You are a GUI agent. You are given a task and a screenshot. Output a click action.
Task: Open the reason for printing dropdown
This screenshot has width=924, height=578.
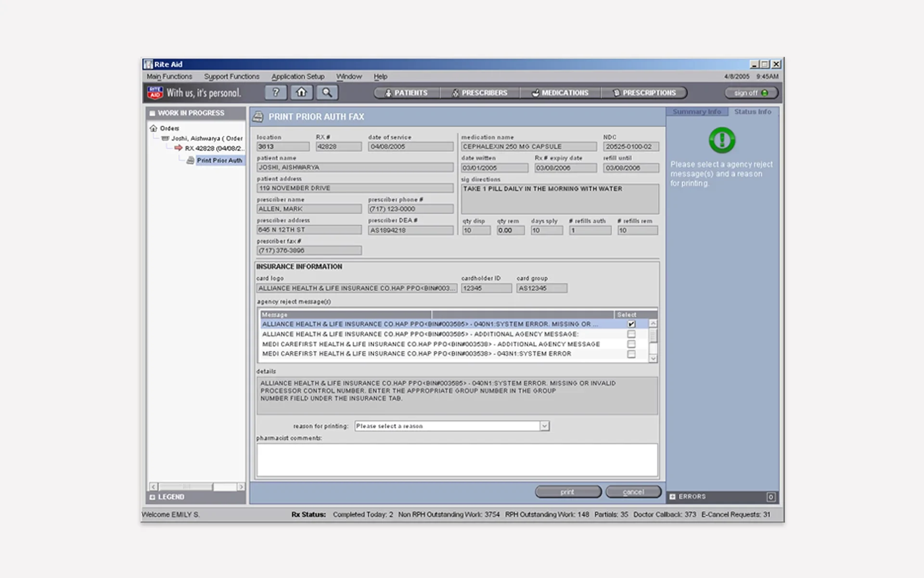pyautogui.click(x=544, y=426)
